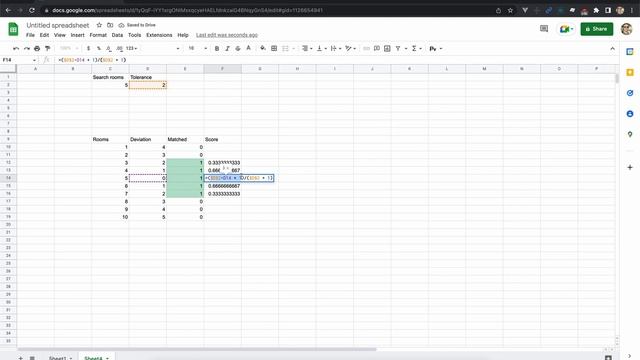
Task: Click the Print icon
Action: [37, 49]
